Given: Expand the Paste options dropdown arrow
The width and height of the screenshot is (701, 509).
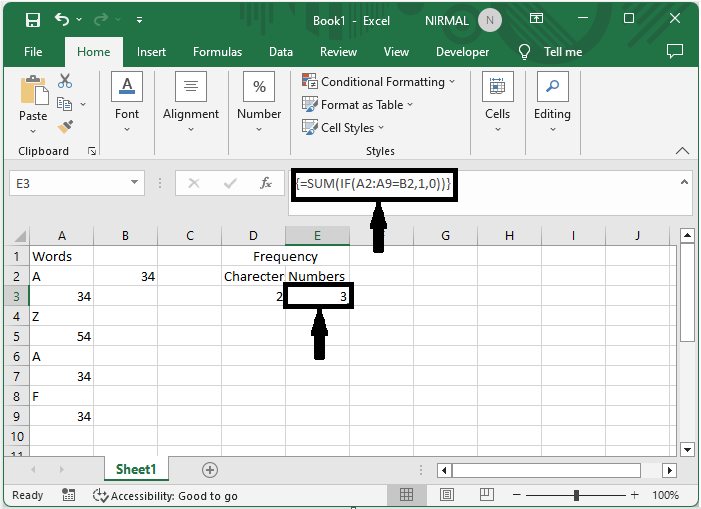Looking at the screenshot, I should tap(33, 131).
